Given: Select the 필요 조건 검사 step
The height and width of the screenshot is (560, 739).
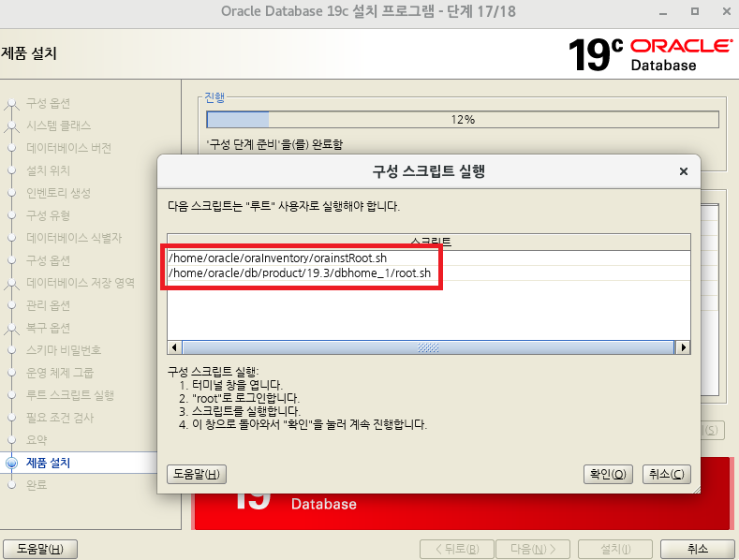Looking at the screenshot, I should tap(60, 418).
